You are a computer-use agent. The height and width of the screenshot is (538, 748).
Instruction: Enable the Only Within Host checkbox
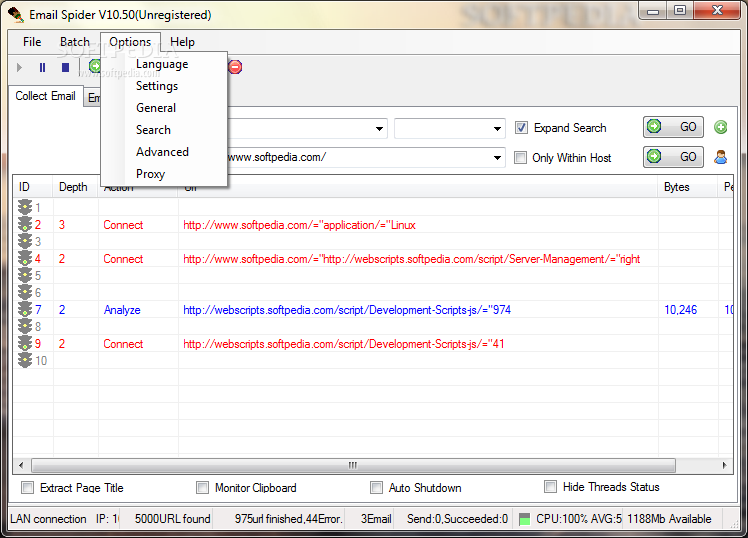click(x=520, y=157)
